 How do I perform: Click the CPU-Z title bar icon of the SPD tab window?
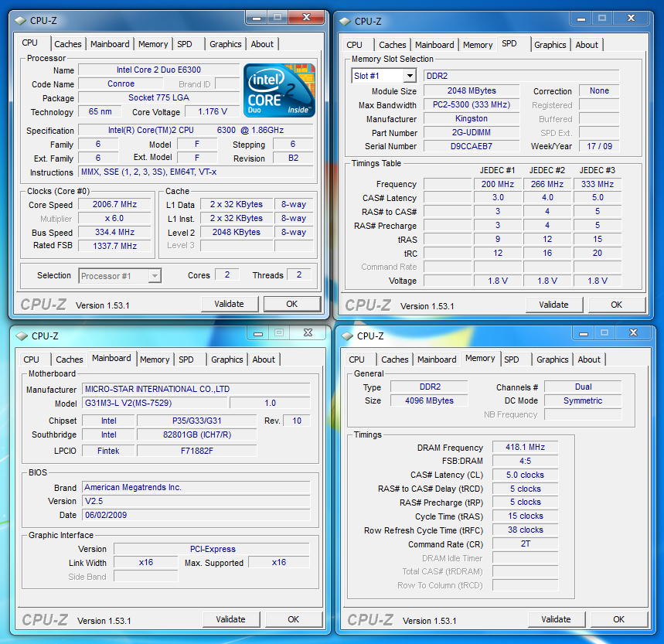coord(345,21)
